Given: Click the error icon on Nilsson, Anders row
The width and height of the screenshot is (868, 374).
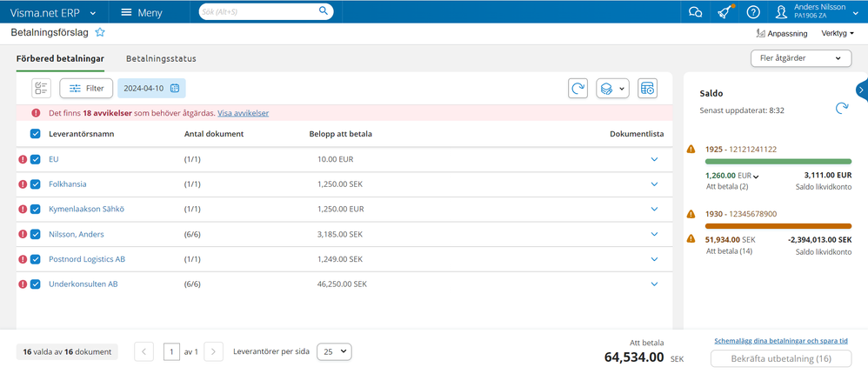Looking at the screenshot, I should (23, 234).
